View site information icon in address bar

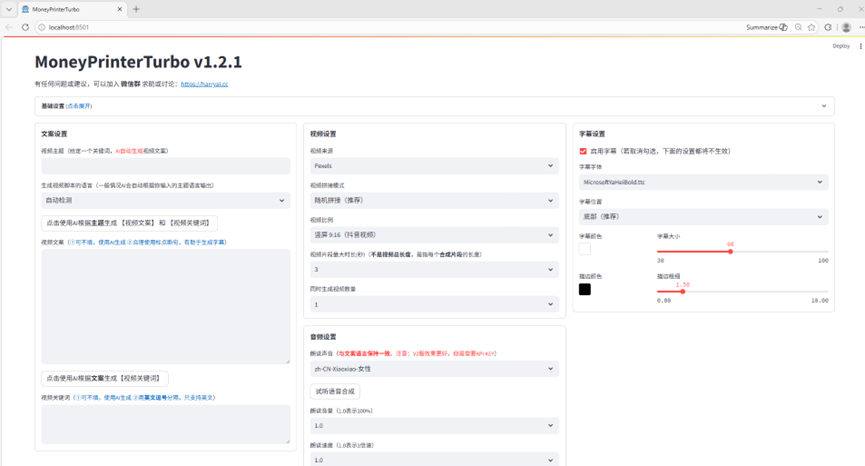tap(41, 27)
